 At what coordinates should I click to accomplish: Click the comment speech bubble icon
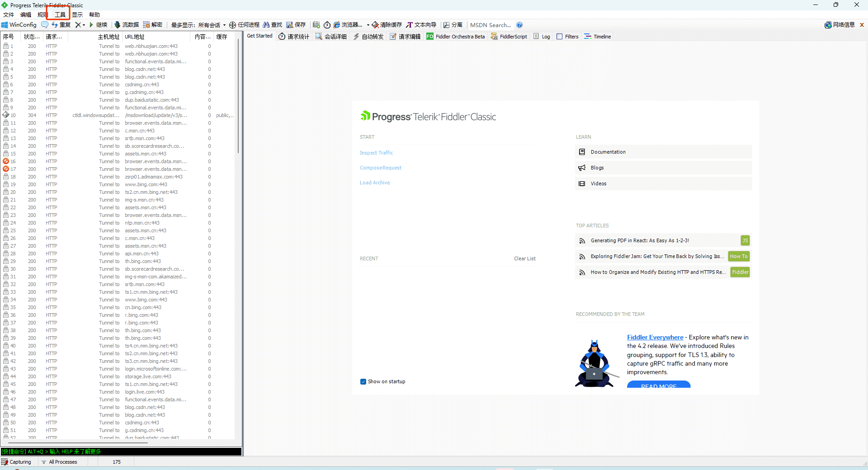[45, 25]
